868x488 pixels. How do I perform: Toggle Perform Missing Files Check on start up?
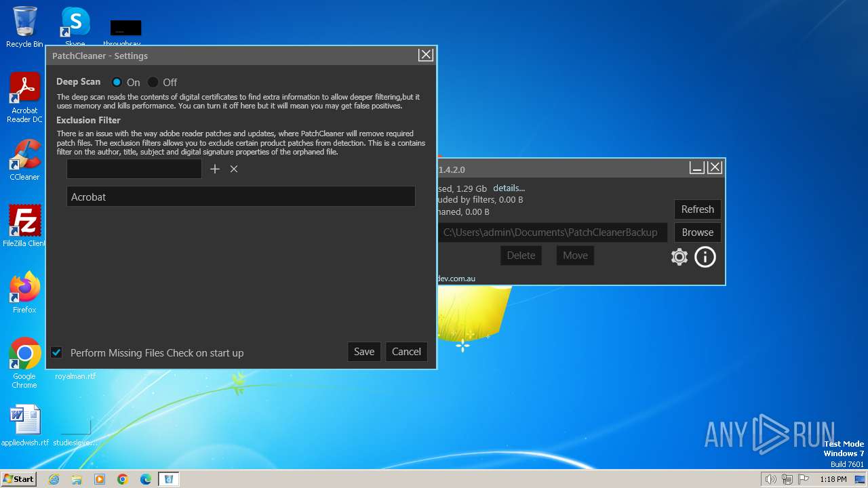tap(56, 352)
